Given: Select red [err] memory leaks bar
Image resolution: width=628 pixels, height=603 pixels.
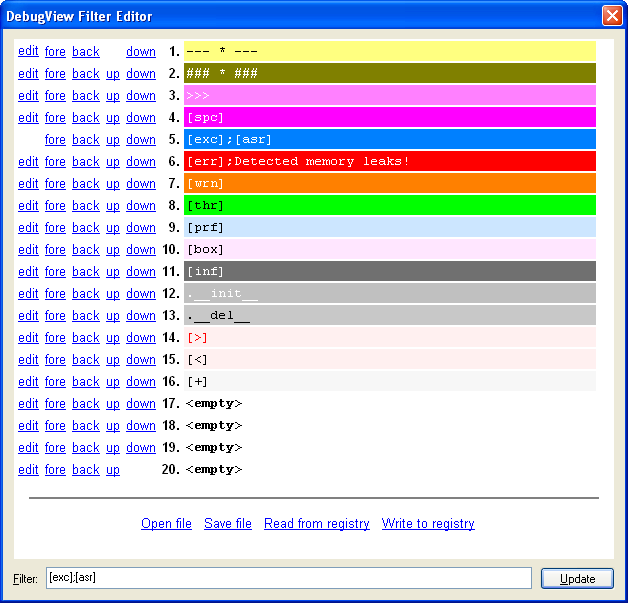Looking at the screenshot, I should point(390,161).
